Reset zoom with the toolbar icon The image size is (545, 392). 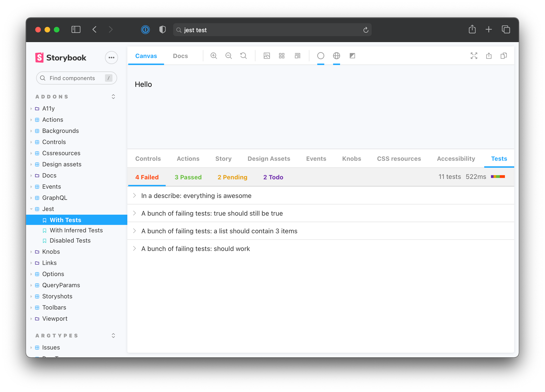coord(243,56)
